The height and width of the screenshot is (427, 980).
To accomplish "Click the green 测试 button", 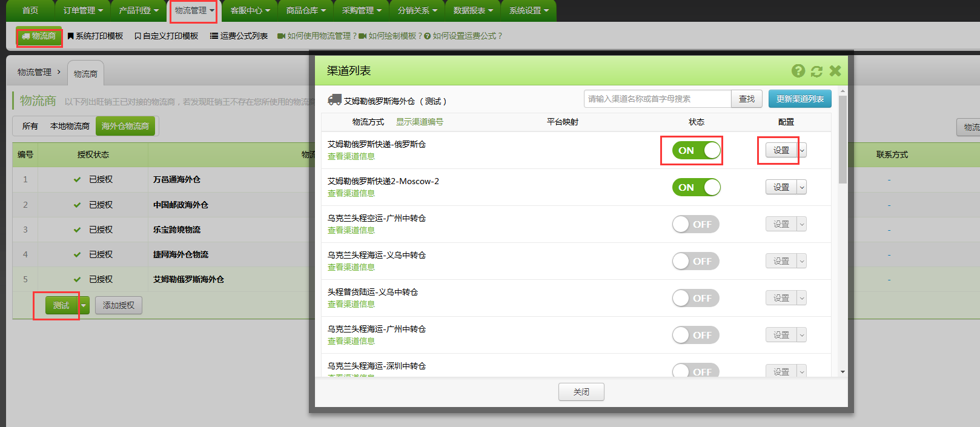I will coord(62,305).
